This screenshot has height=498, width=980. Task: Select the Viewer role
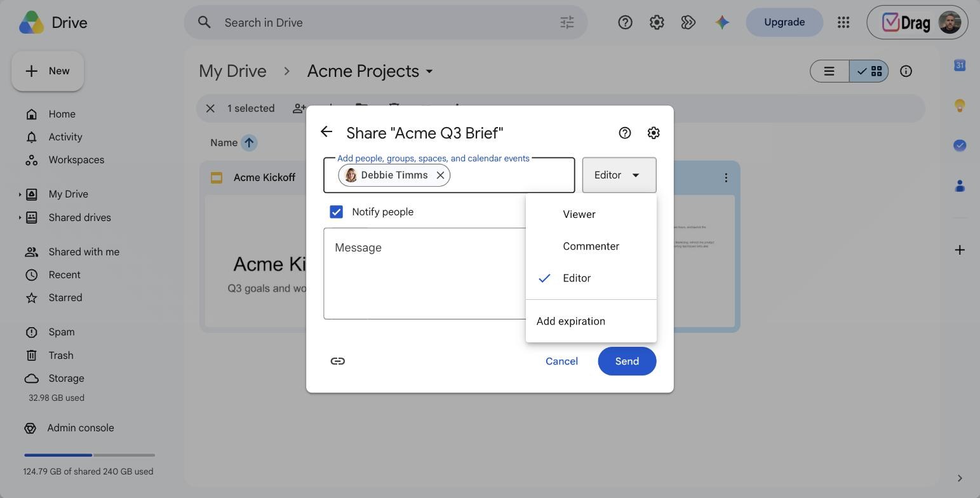pos(591,214)
